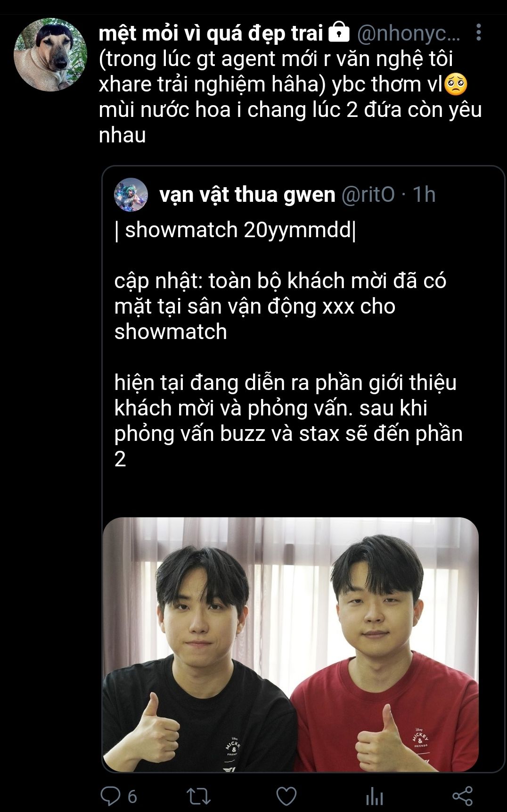Open the share icon for this tweet
Screen dimensions: 507x812
tap(462, 796)
